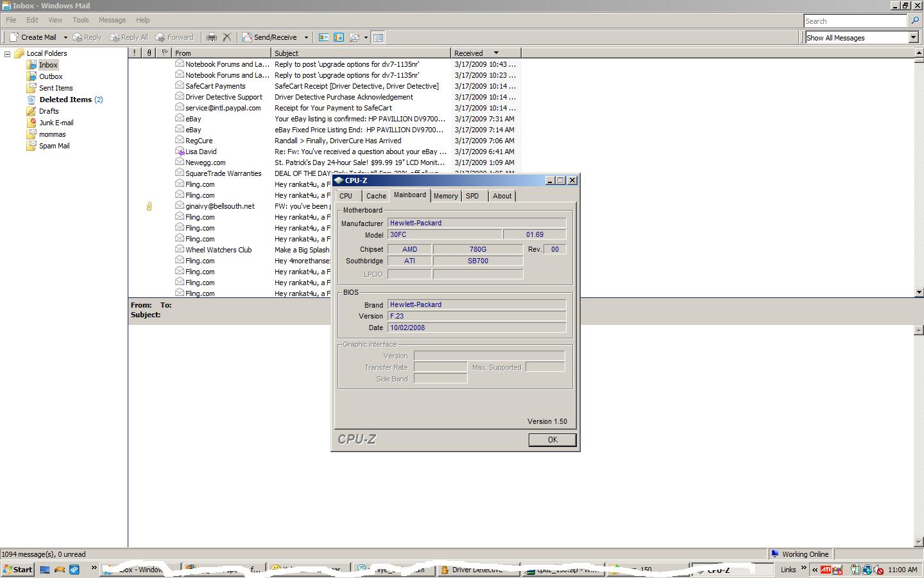The image size is (924, 578).
Task: Select the Newegg.com email row
Action: click(325, 162)
